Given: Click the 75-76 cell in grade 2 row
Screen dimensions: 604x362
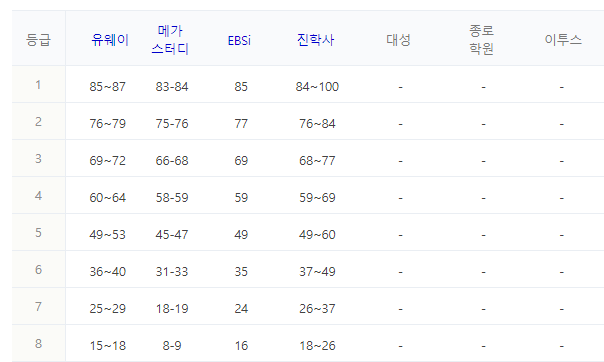Looking at the screenshot, I should coord(172,124).
